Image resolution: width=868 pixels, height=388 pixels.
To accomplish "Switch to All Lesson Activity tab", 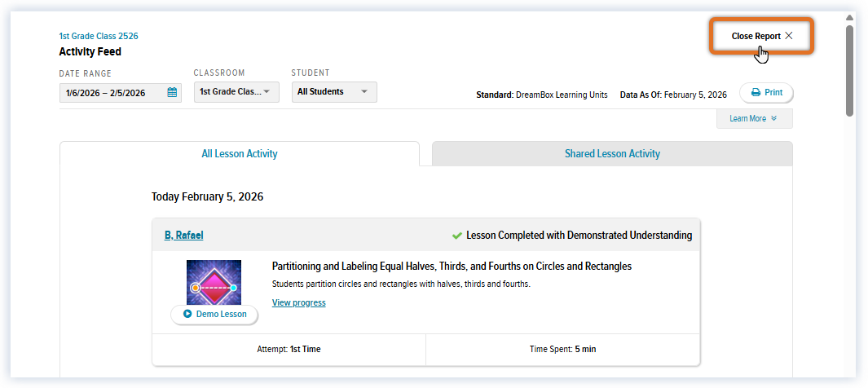I will click(239, 154).
